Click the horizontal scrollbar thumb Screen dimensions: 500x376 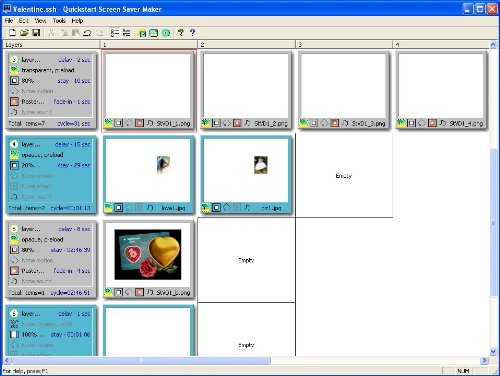point(141,360)
